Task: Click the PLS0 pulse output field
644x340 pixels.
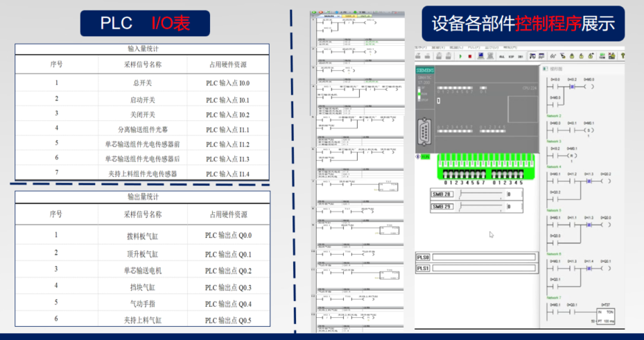Action: 484,257
